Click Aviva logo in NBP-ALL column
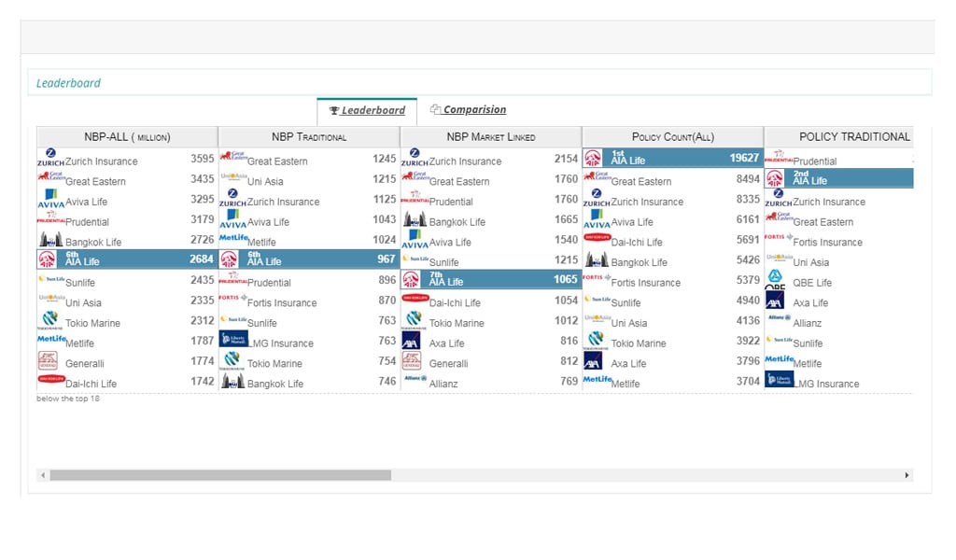 [x=50, y=199]
